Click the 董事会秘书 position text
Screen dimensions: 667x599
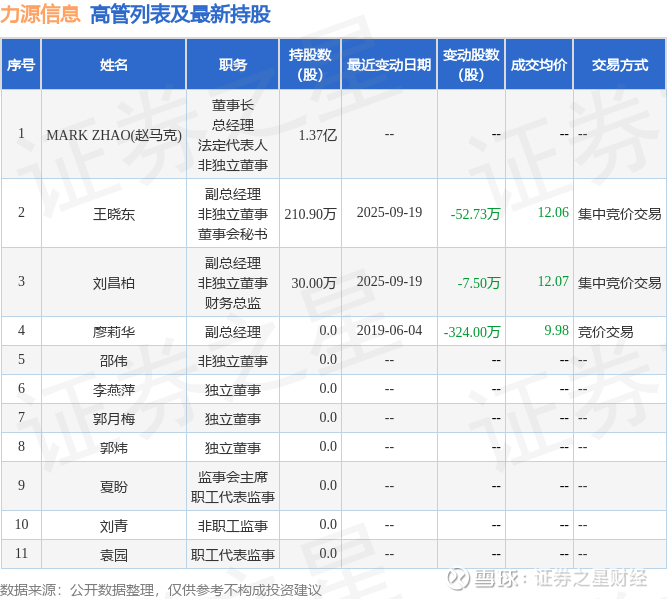(x=233, y=234)
